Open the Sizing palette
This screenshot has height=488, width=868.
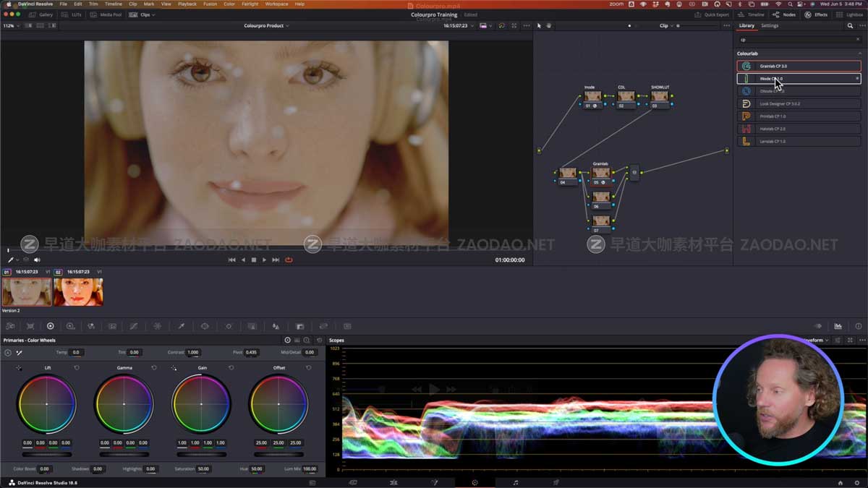(323, 326)
